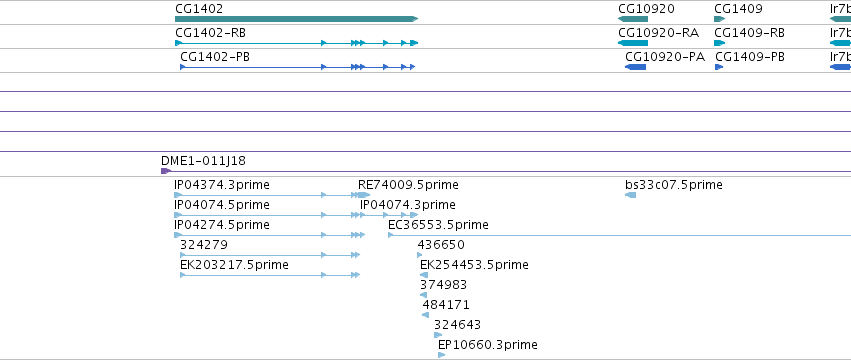Click the CG1402-RB transcript label

click(211, 33)
